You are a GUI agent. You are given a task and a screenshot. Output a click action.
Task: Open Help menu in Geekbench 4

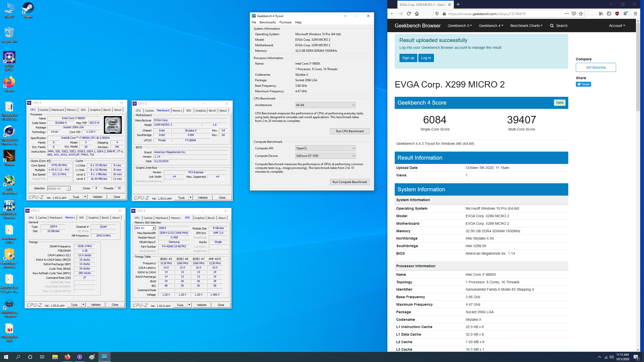pos(298,22)
